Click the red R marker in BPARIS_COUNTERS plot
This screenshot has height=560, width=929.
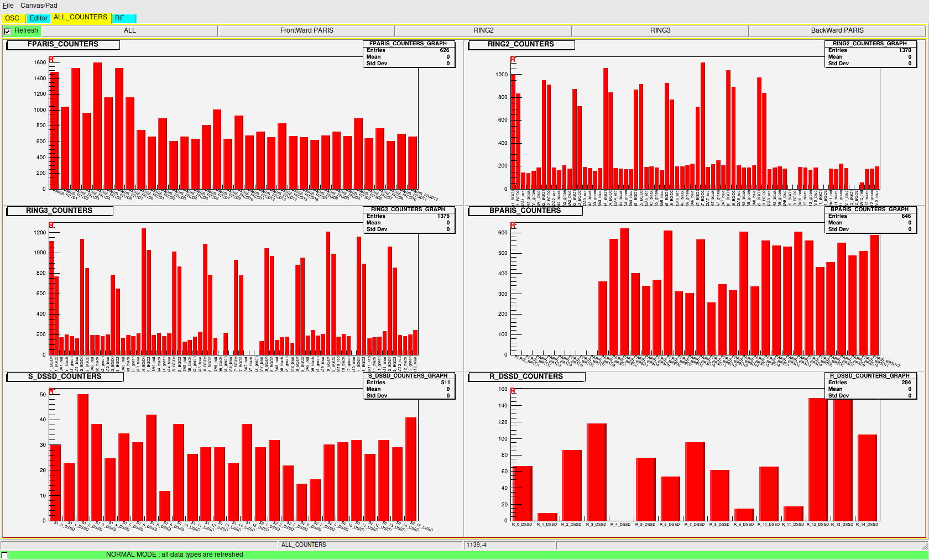513,225
